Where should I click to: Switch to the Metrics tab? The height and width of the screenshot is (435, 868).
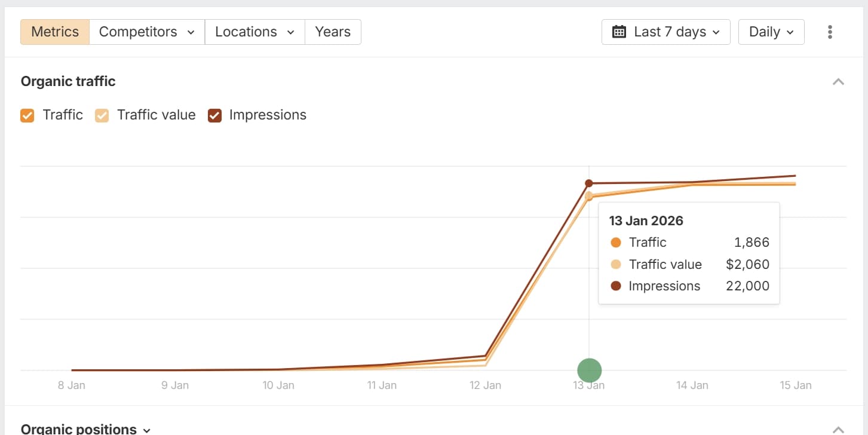pyautogui.click(x=54, y=31)
